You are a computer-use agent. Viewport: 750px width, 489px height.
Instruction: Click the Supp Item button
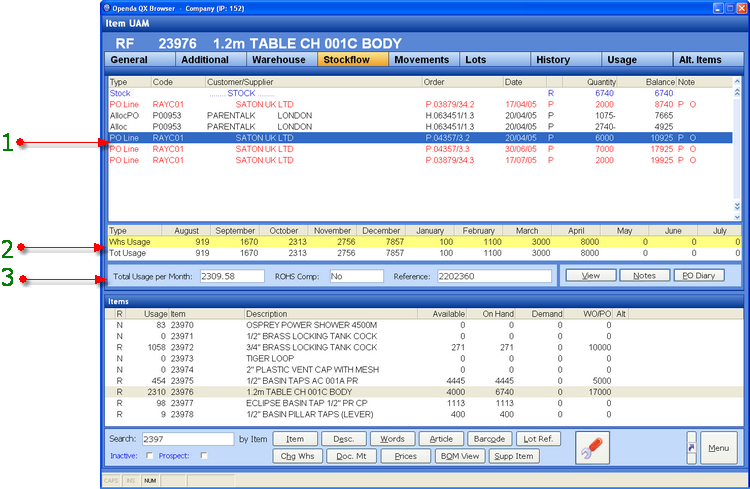click(514, 456)
